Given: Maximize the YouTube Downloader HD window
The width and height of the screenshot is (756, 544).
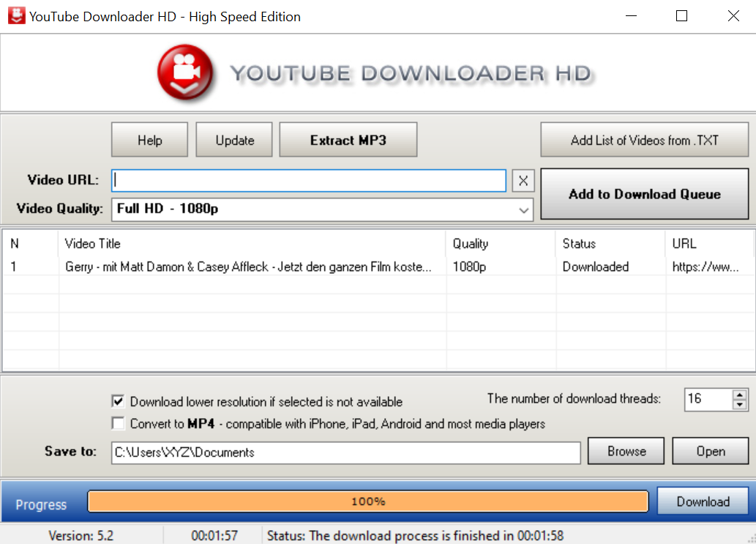Looking at the screenshot, I should 682,16.
